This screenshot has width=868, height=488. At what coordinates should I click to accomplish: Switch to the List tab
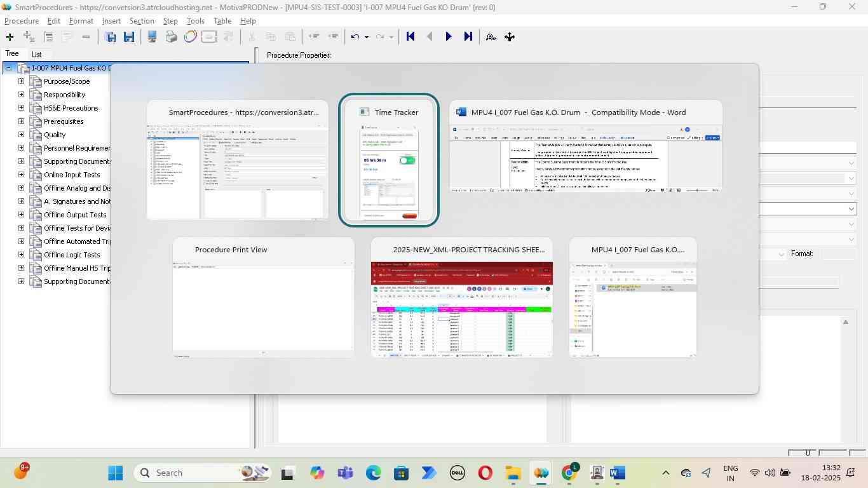tap(37, 55)
